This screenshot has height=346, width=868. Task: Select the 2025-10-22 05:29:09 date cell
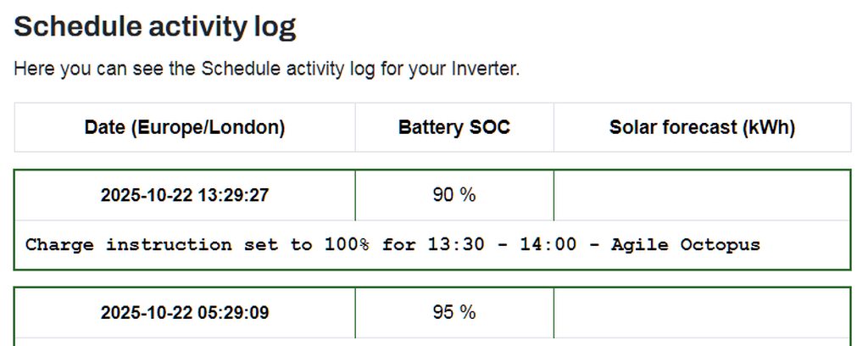click(x=185, y=313)
